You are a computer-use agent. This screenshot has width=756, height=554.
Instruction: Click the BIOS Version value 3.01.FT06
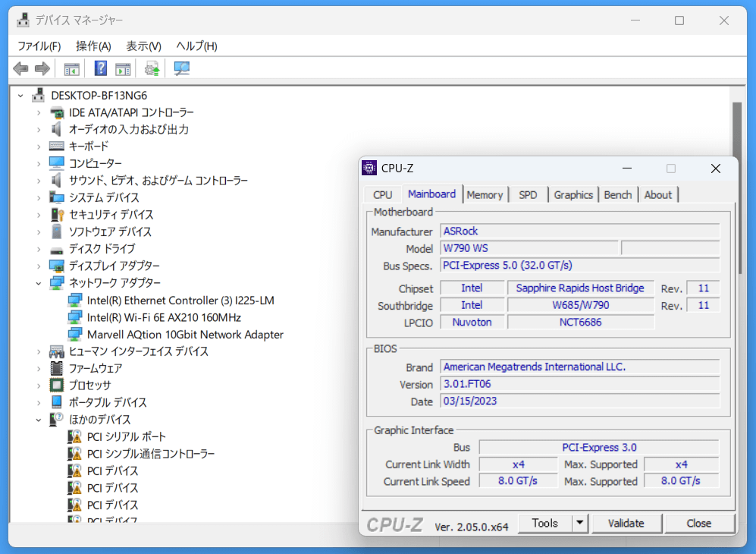point(580,384)
